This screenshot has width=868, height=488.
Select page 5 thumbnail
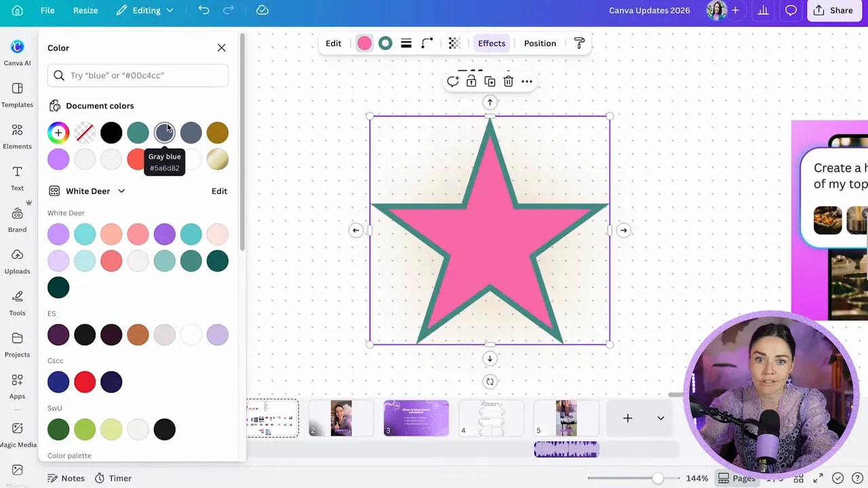566,418
